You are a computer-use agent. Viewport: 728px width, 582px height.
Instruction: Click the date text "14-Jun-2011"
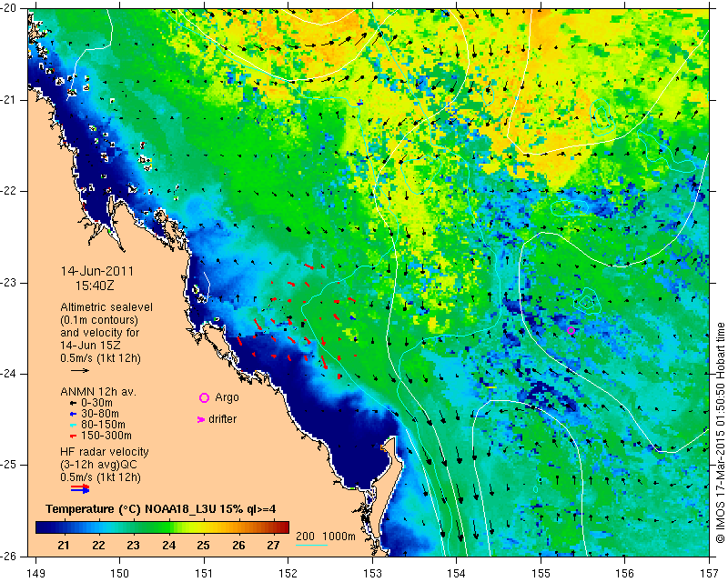pyautogui.click(x=97, y=271)
